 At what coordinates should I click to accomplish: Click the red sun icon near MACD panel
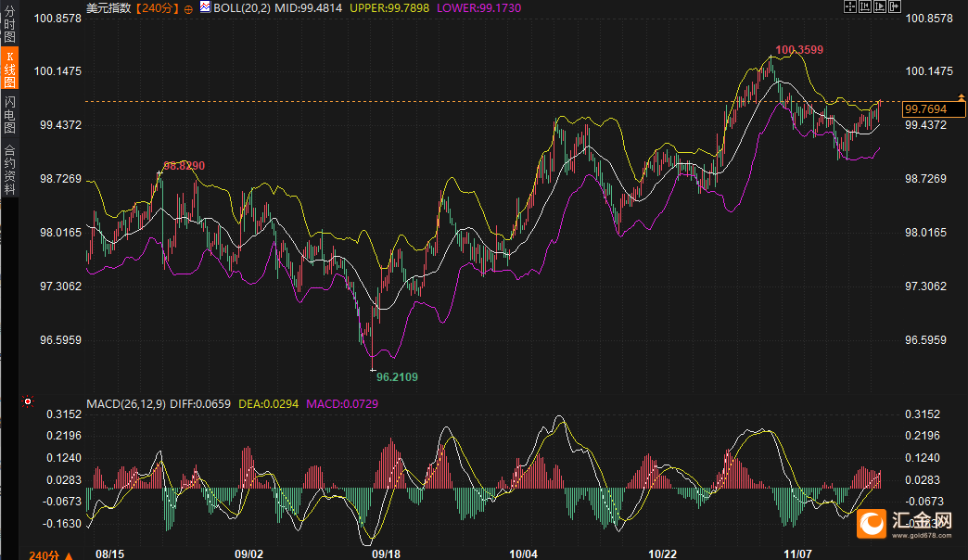pos(28,402)
